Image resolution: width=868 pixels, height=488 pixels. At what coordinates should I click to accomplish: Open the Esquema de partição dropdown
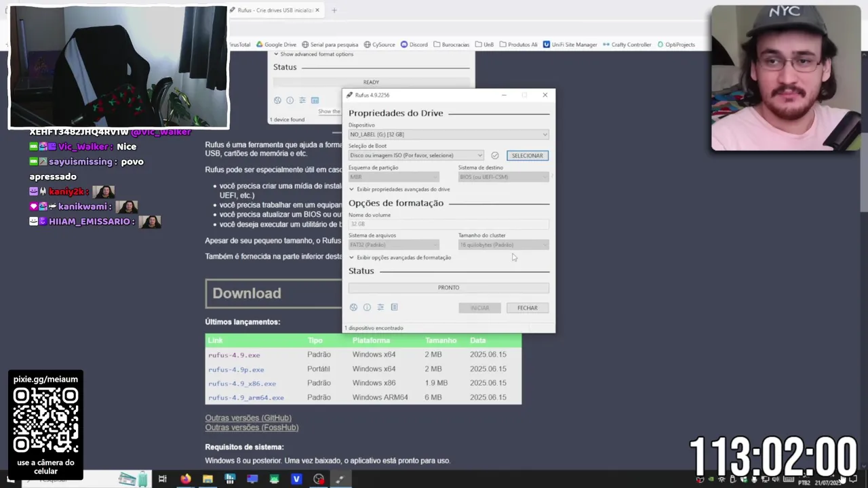(393, 177)
